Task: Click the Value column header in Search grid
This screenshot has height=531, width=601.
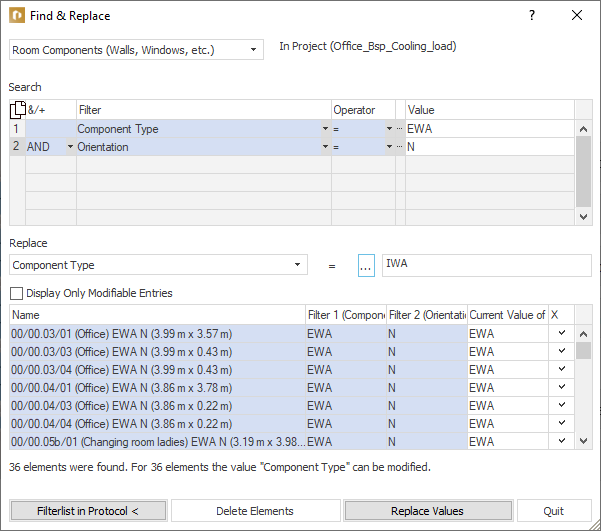Action: tap(490, 110)
